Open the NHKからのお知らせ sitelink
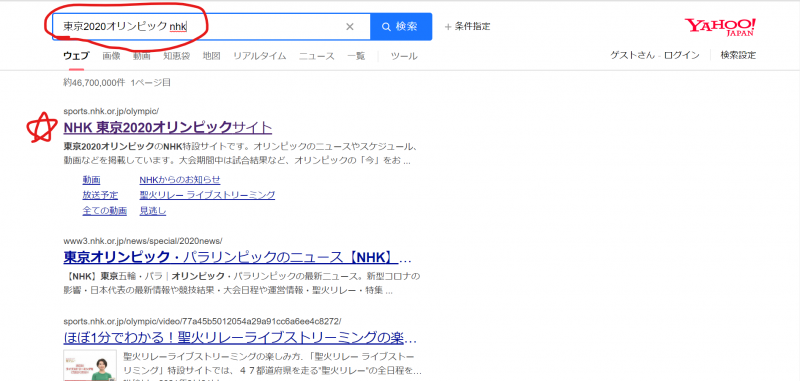This screenshot has width=800, height=381. pyautogui.click(x=180, y=180)
